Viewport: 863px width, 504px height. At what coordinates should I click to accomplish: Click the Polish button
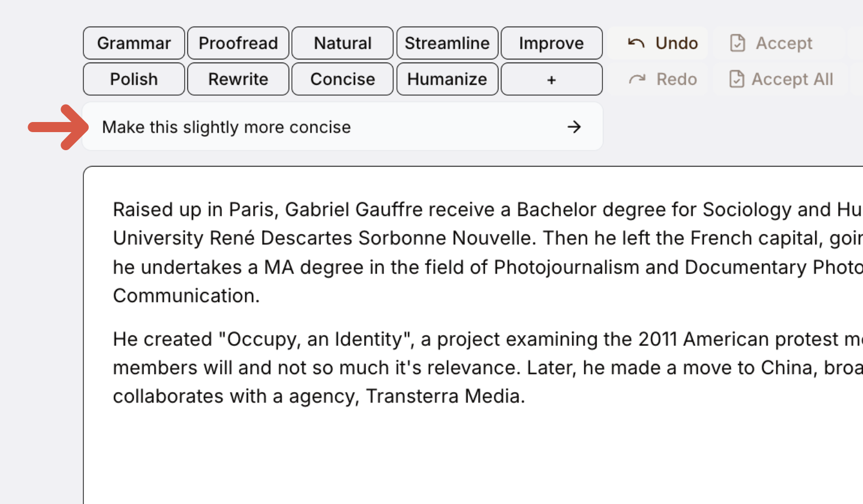click(134, 79)
